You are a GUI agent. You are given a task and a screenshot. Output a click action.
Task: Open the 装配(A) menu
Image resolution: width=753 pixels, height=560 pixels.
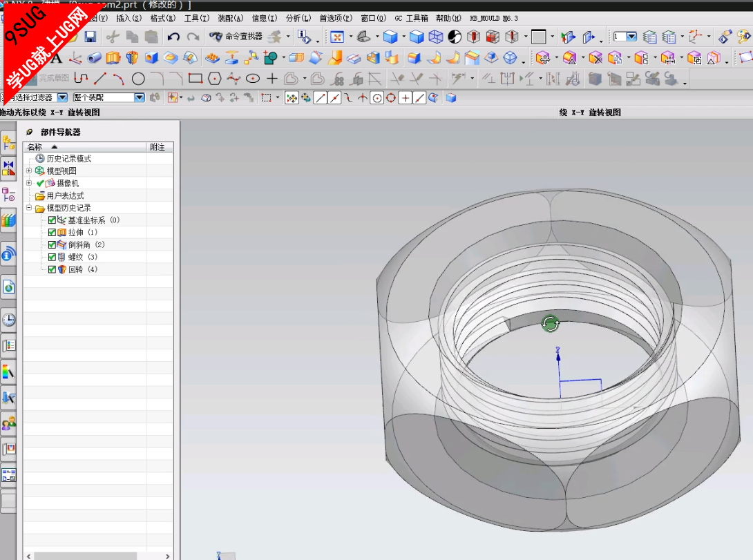click(231, 18)
